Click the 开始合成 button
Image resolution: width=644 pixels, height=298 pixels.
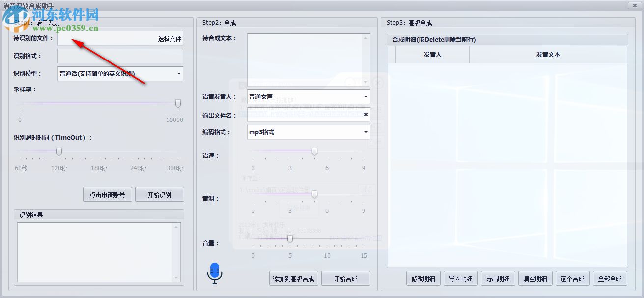tap(346, 278)
